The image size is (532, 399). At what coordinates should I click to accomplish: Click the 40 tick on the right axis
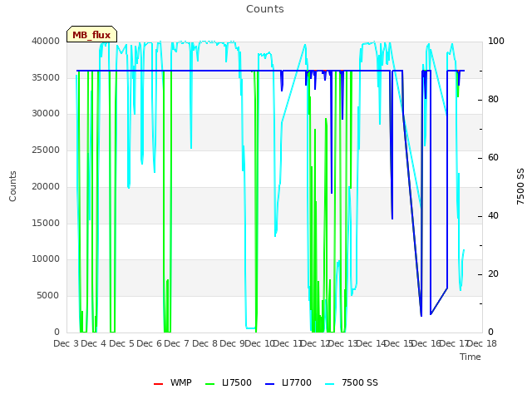point(493,216)
